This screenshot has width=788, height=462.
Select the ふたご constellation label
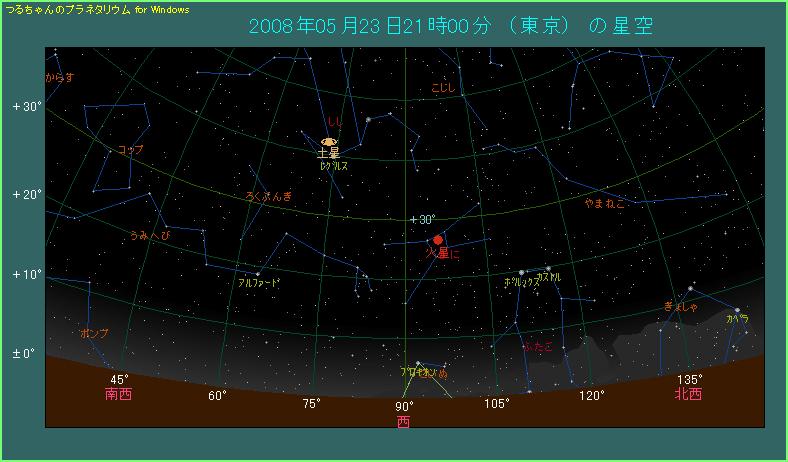tap(537, 346)
